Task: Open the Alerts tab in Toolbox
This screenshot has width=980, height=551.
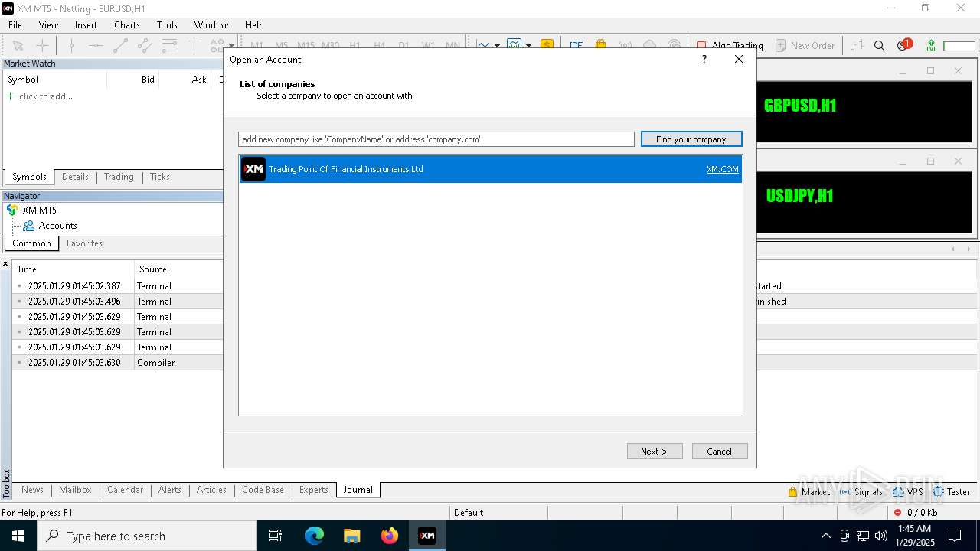Action: [170, 490]
